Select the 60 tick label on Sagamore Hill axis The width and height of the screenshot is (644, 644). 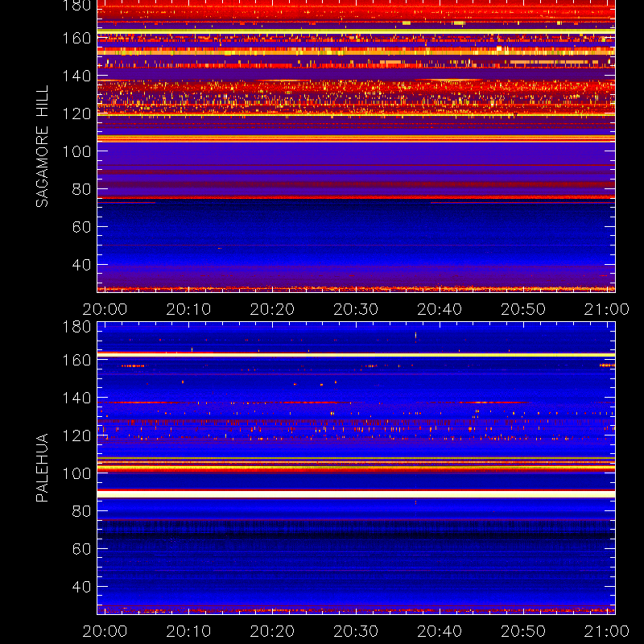(x=81, y=227)
